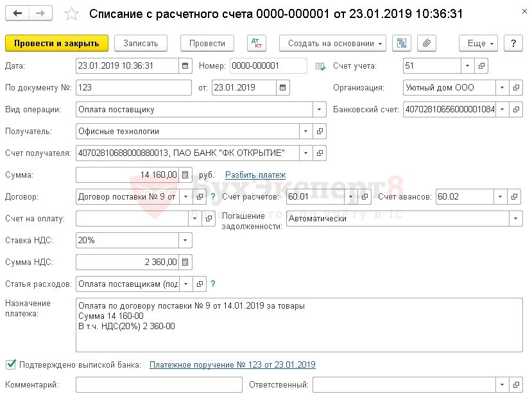Open Получатель Офисные технологии card
The image size is (532, 394).
tap(320, 132)
